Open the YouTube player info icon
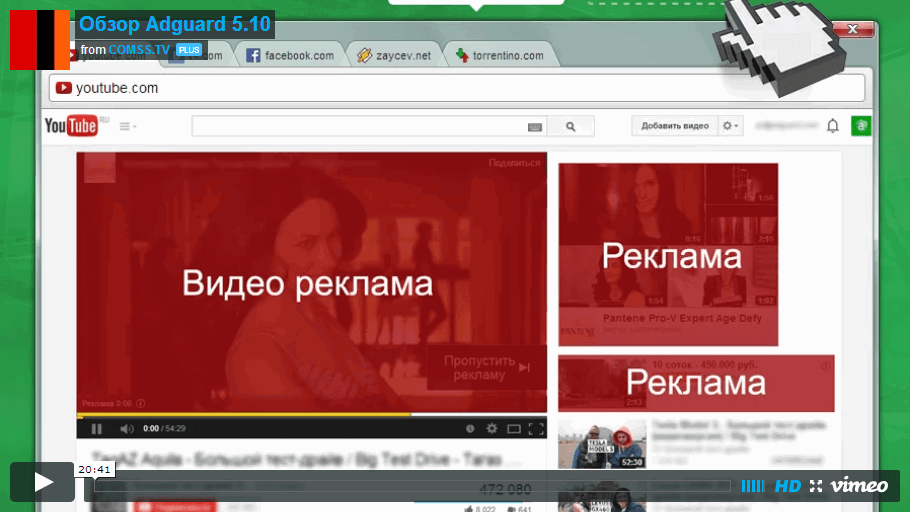The image size is (910, 513). pos(470,428)
